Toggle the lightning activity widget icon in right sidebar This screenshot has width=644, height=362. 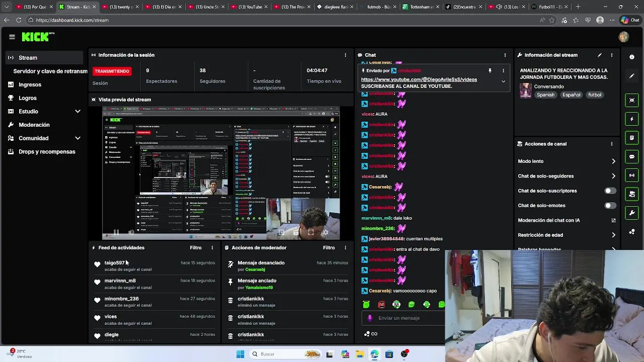pyautogui.click(x=632, y=119)
